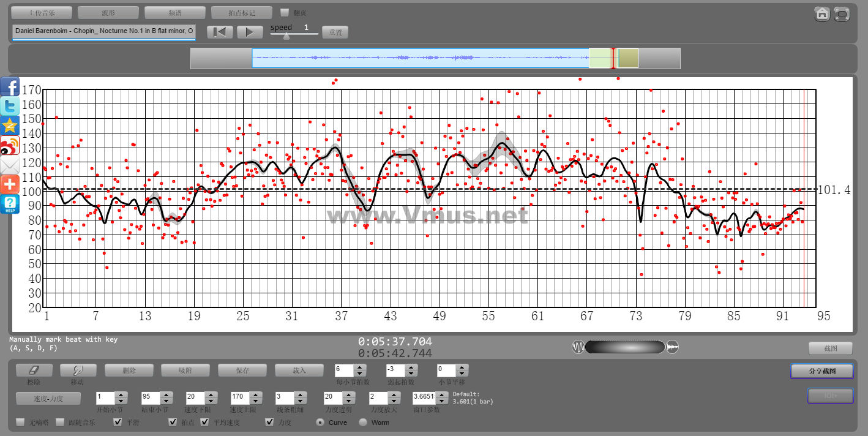The image size is (868, 436).
Task: Open the Weibo share icon
Action: [x=10, y=146]
